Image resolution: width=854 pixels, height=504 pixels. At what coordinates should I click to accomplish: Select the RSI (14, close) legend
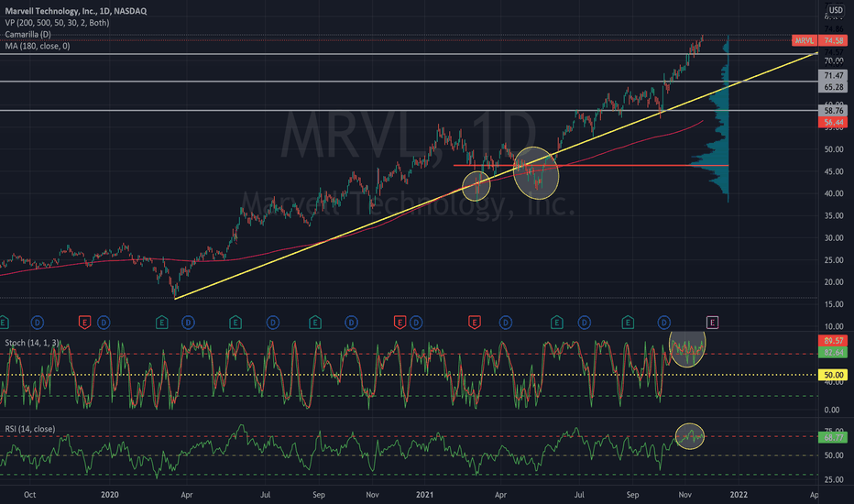tap(30, 430)
